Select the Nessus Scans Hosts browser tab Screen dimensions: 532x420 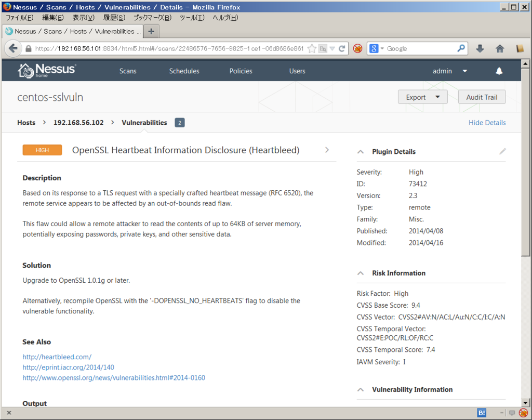tap(73, 31)
